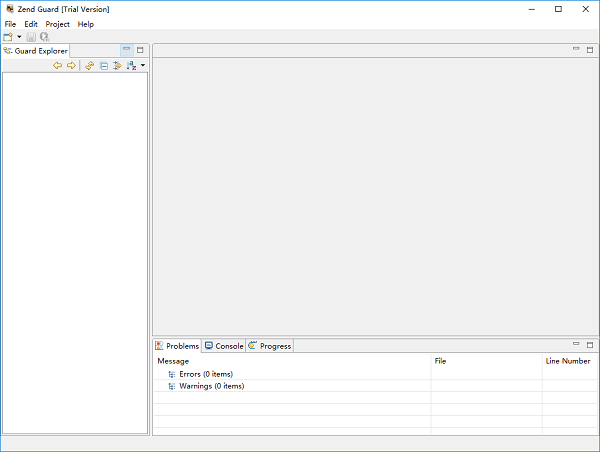The image size is (600, 452).
Task: Click the Refresh icon in Guard Explorer
Action: 89,66
